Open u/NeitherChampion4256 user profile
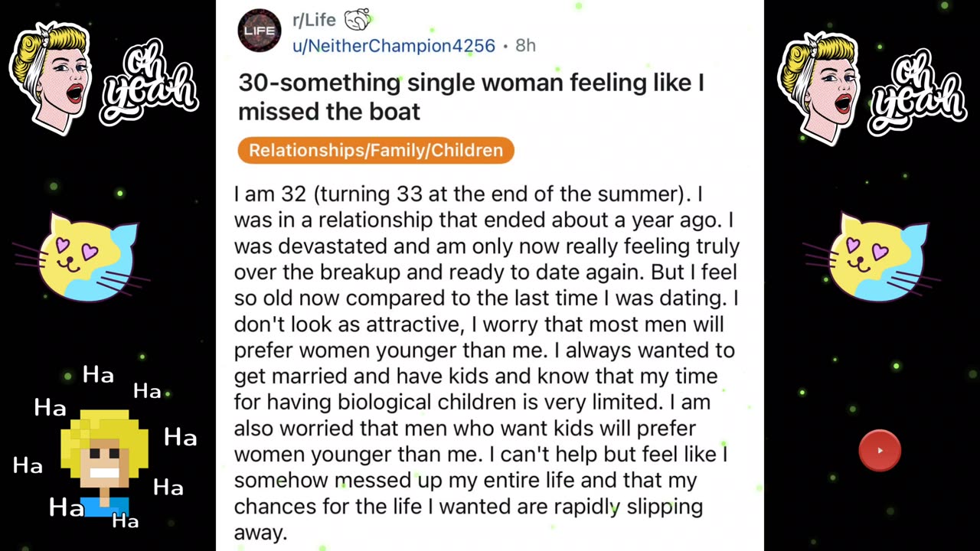 (394, 46)
